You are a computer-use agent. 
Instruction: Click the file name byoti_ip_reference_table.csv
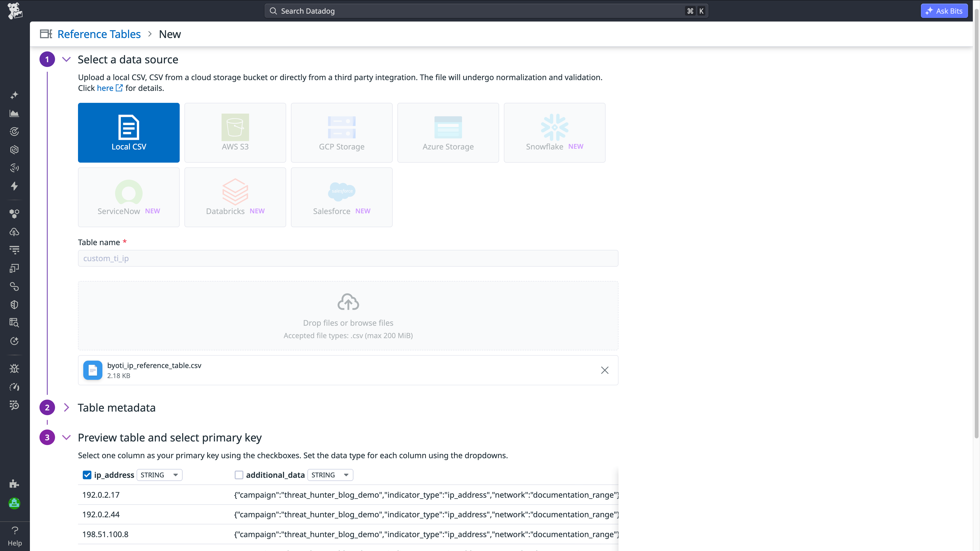[154, 365]
